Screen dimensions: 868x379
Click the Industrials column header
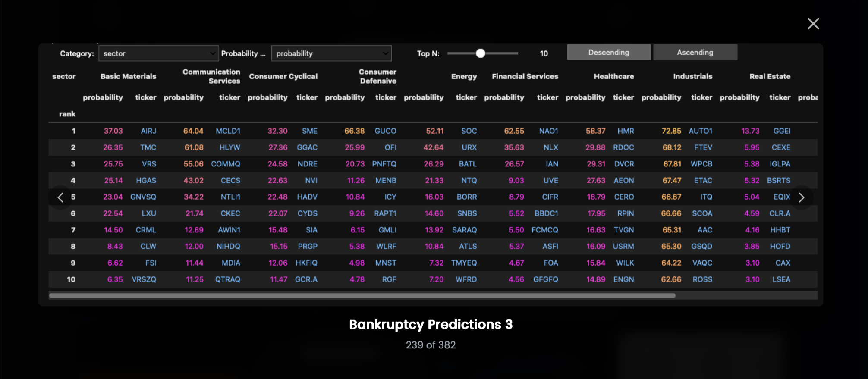click(693, 76)
